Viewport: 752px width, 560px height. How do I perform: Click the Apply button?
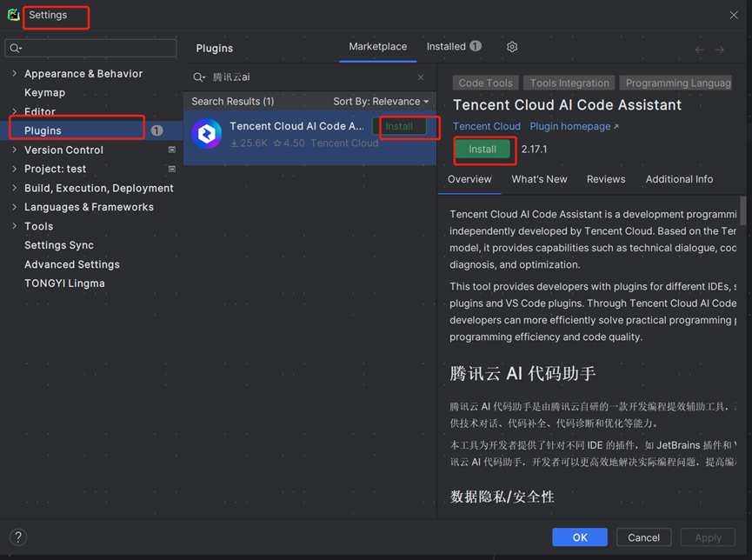708,537
